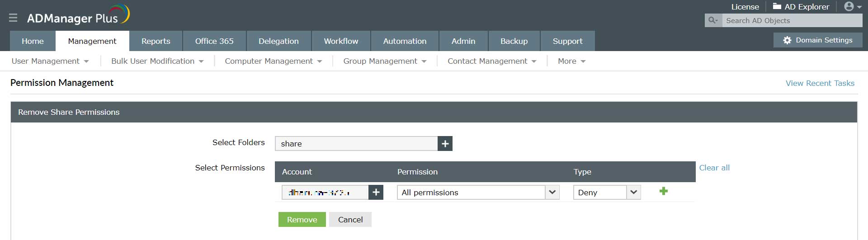Open the hamburger navigation menu
The image size is (868, 240).
[13, 18]
